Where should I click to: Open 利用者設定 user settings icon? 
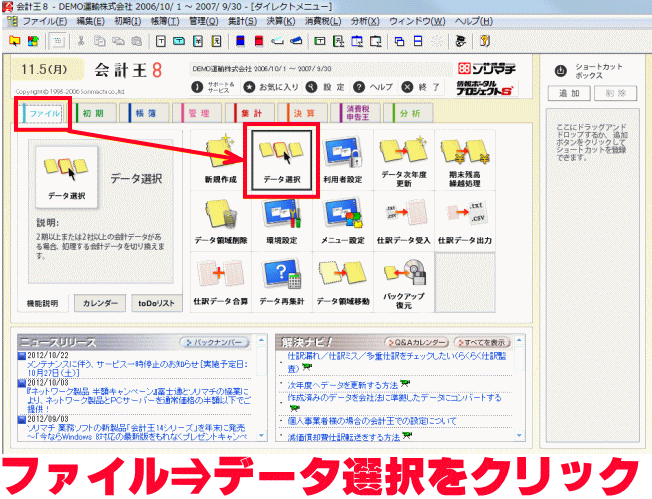click(x=343, y=160)
